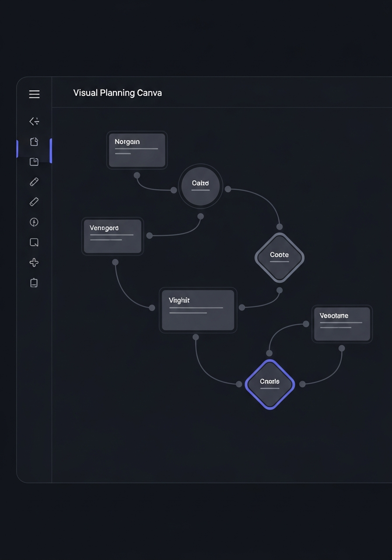
Task: Select the comment square icon in sidebar
Action: (x=34, y=242)
